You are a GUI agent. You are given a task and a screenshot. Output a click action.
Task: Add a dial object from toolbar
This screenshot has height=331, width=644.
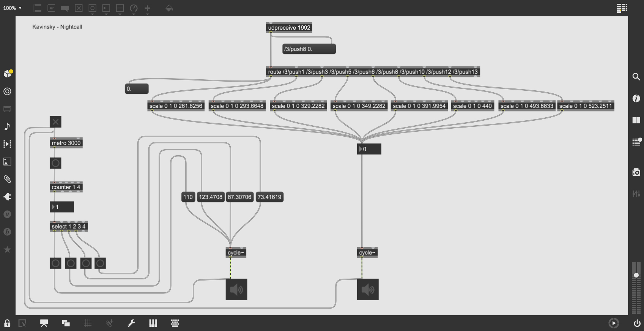[134, 8]
